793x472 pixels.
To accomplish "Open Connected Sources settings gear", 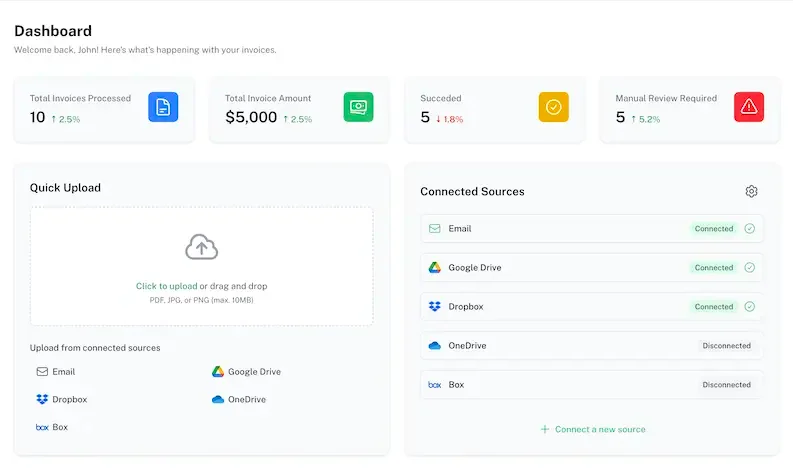I will [752, 191].
